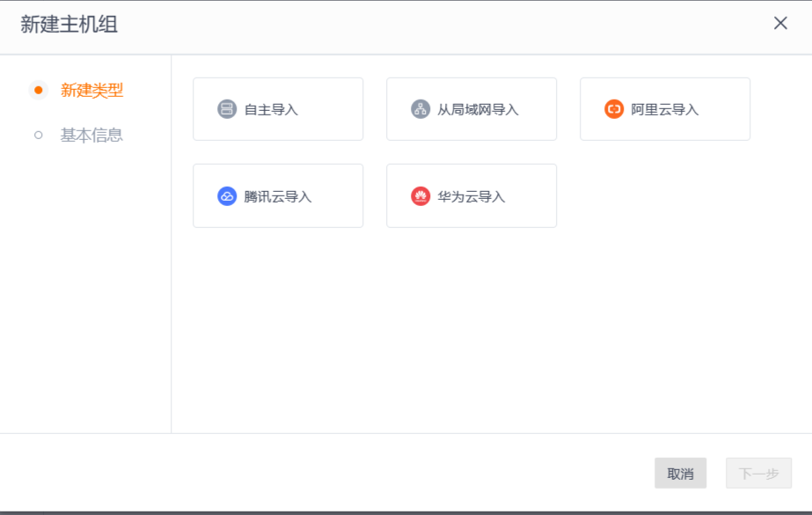Click the 新建主机组 dialog title
The height and width of the screenshot is (515, 812).
click(x=69, y=25)
